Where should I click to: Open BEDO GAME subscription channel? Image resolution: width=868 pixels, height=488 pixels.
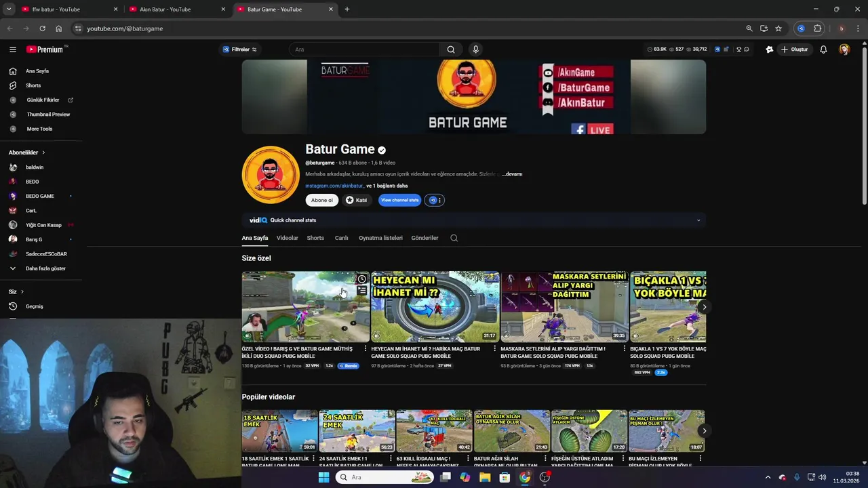41,196
